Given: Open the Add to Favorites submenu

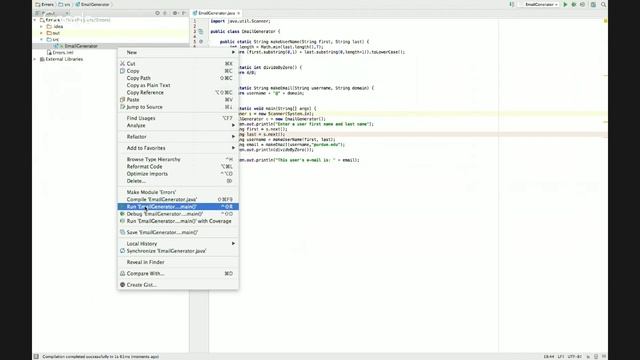Looking at the screenshot, I should click(x=178, y=148).
